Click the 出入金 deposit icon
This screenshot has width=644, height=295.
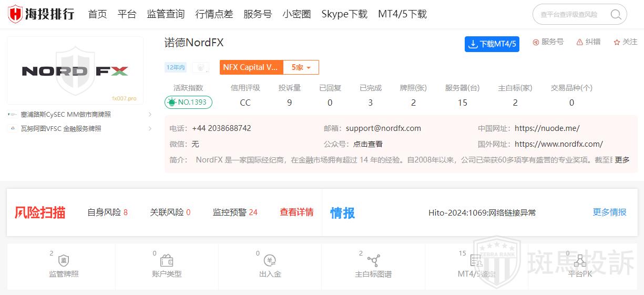(270, 261)
